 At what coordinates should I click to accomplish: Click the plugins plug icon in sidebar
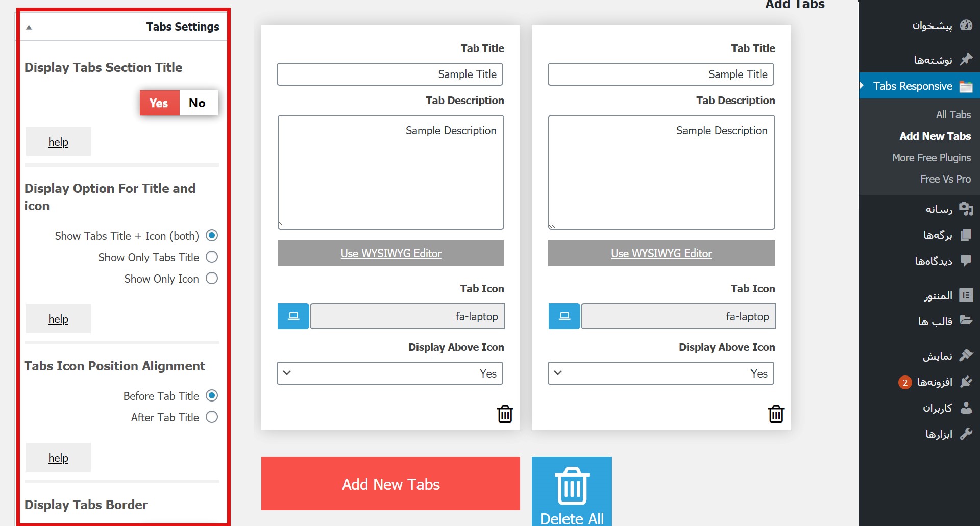(966, 382)
